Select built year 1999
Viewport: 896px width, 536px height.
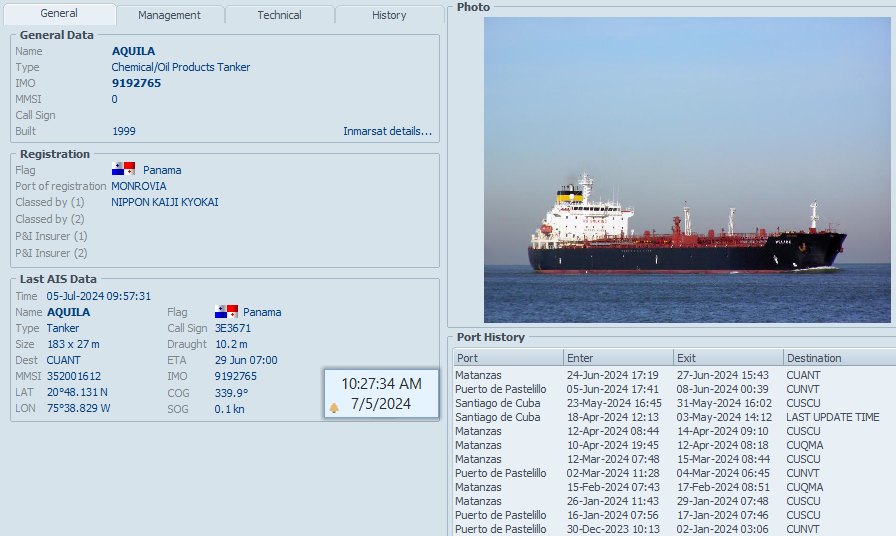(x=123, y=131)
